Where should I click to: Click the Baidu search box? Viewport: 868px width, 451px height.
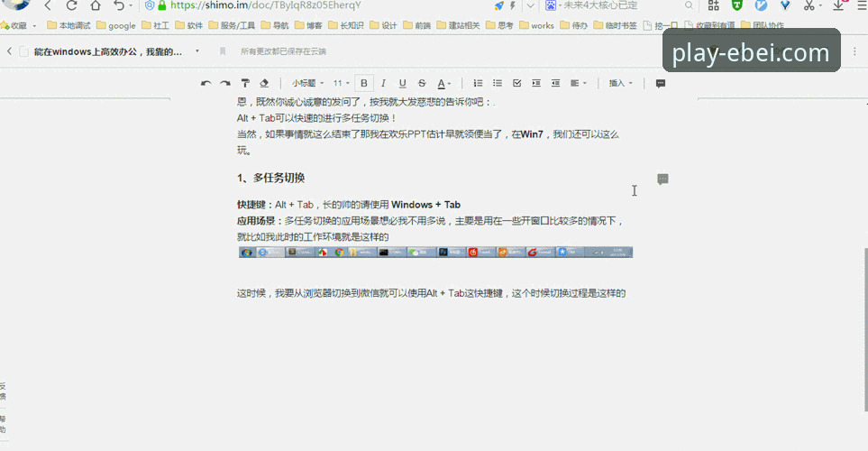coord(620,5)
